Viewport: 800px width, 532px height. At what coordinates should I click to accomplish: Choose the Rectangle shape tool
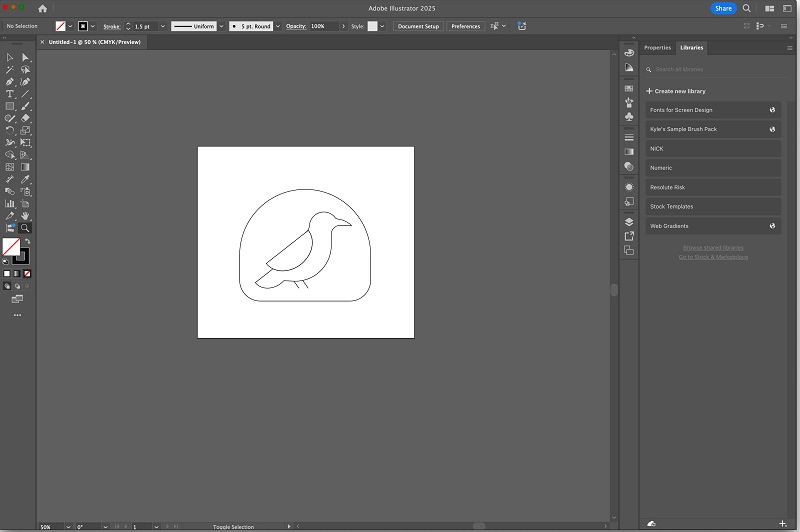(10, 106)
